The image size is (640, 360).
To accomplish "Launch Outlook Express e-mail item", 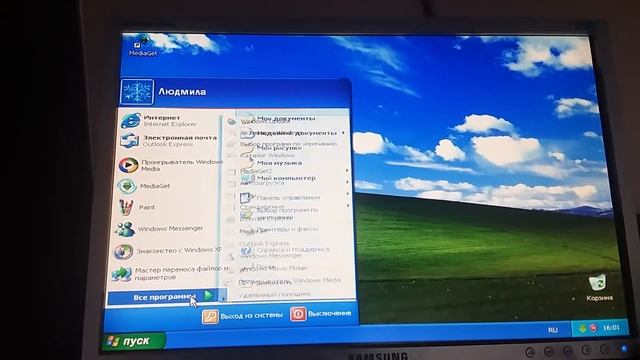I will [x=169, y=140].
